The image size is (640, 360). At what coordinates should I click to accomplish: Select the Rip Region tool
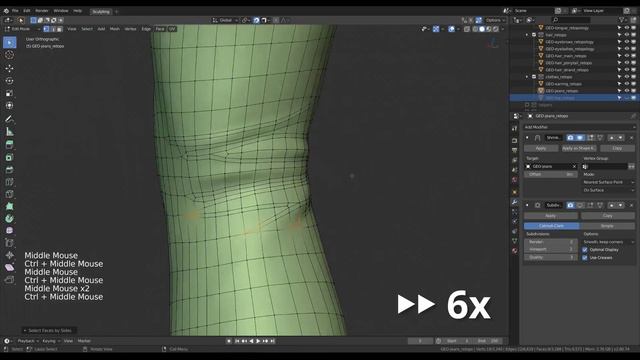(x=9, y=280)
